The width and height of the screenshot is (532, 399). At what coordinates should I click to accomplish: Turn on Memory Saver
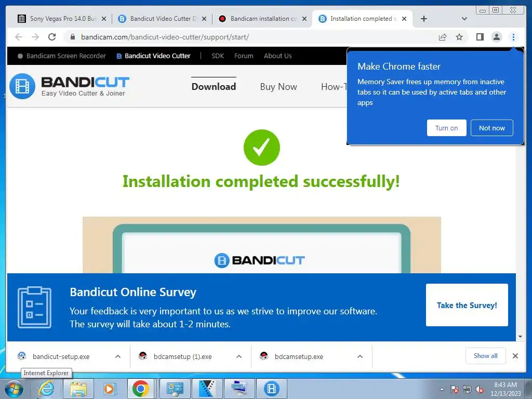click(446, 128)
